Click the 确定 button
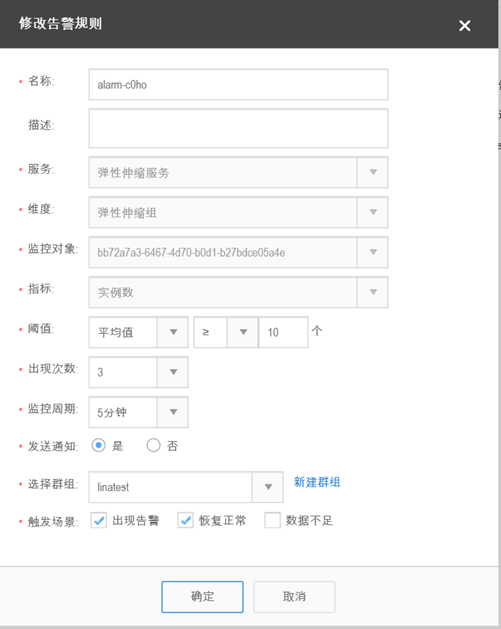Screen dimensions: 501x629 [202, 597]
